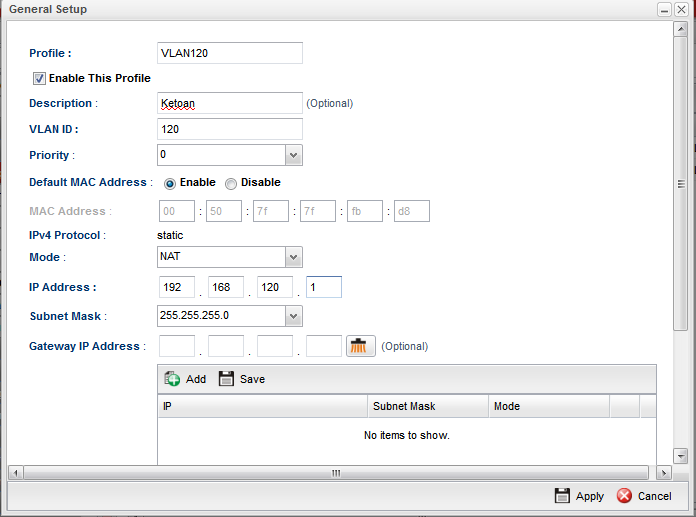Click the Save floppy disk icon
696x517 pixels.
pyautogui.click(x=226, y=379)
